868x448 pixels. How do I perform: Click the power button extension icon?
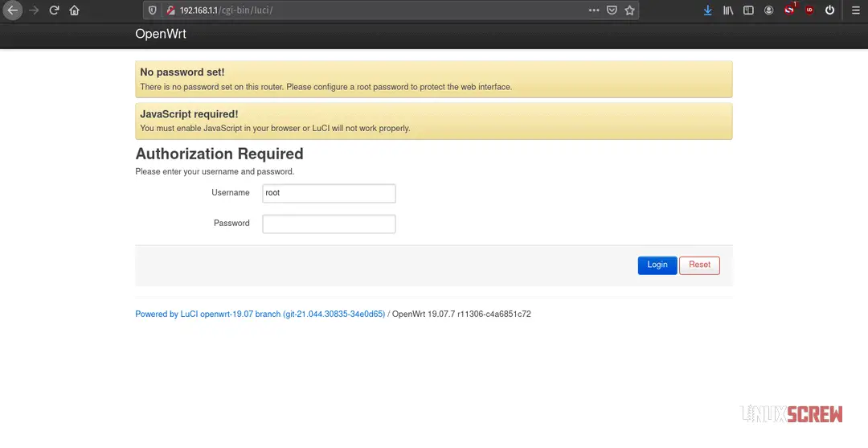pos(829,10)
